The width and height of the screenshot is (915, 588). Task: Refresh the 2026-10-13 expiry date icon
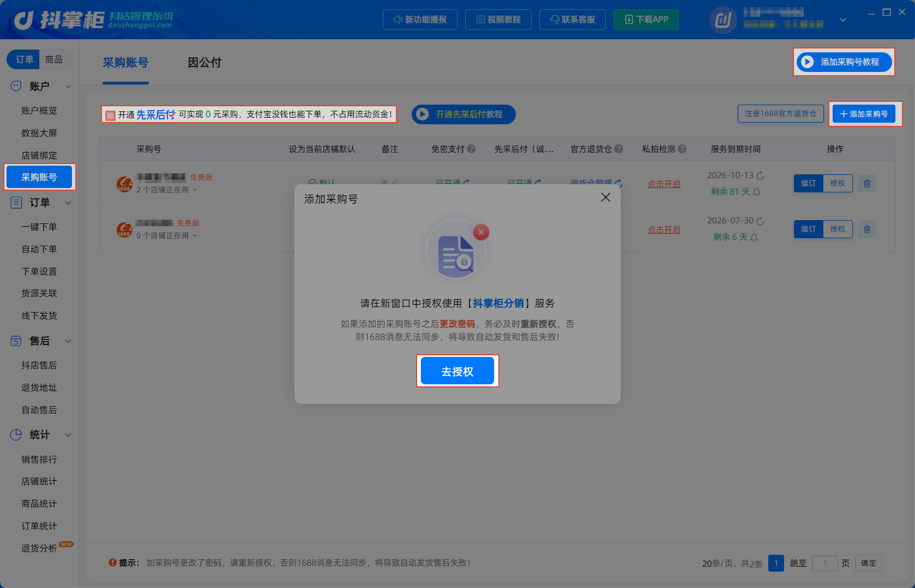tap(760, 175)
